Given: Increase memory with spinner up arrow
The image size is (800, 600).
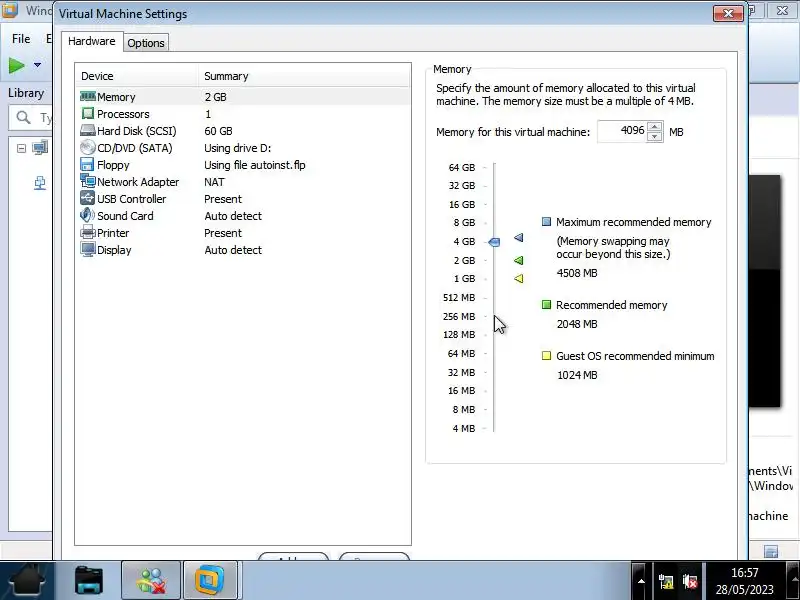Looking at the screenshot, I should (655, 127).
